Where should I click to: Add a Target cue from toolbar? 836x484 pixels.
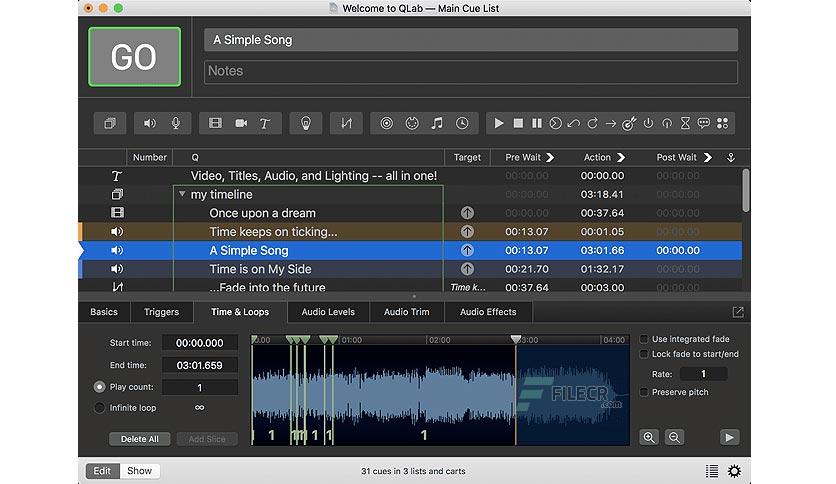[630, 124]
